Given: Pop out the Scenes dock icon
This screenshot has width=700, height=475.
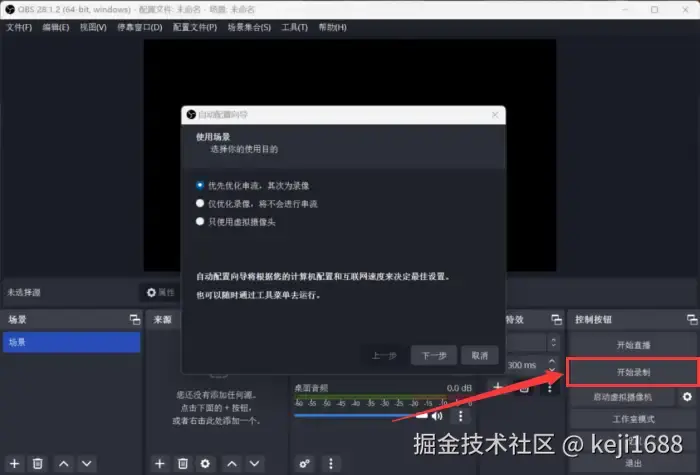Looking at the screenshot, I should pyautogui.click(x=134, y=320).
